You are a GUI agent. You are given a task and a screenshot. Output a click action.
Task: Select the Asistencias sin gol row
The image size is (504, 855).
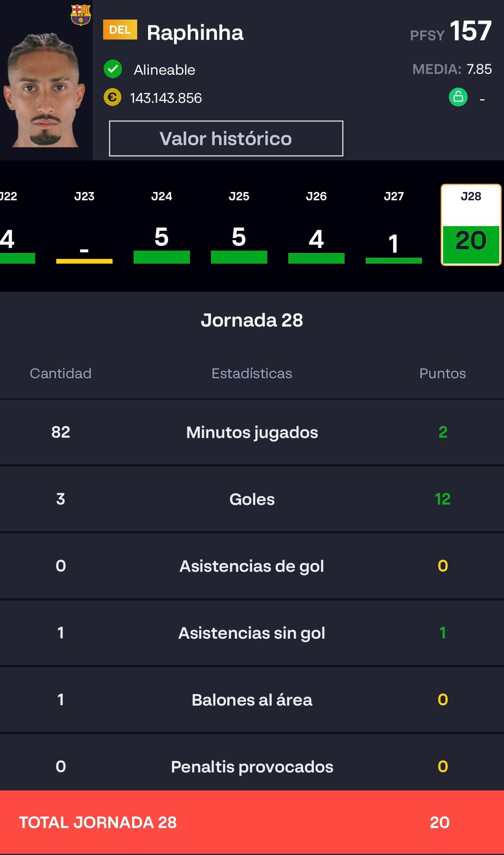pyautogui.click(x=252, y=632)
